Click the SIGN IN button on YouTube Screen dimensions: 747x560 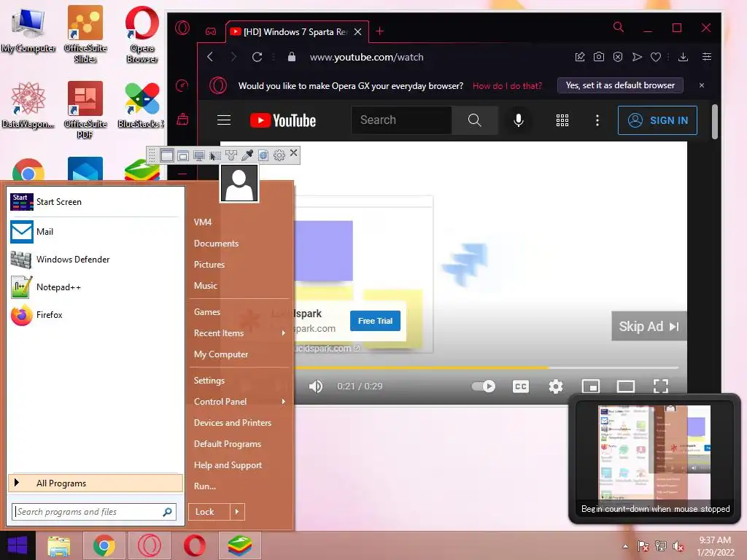[657, 120]
